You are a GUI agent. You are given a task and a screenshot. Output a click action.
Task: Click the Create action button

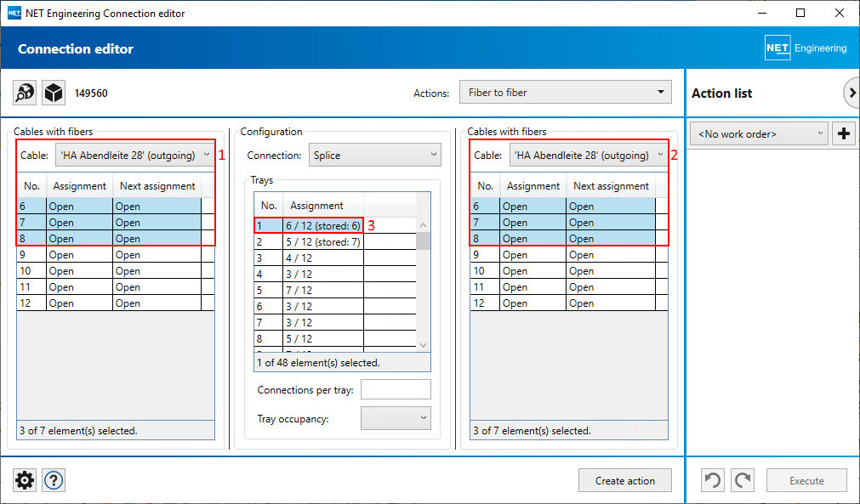coord(624,480)
